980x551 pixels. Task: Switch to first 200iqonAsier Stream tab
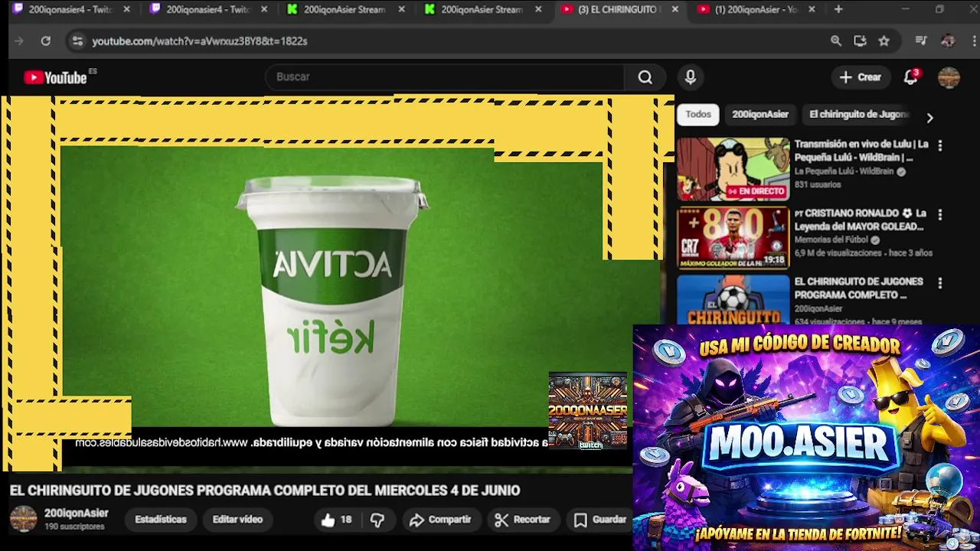[345, 9]
